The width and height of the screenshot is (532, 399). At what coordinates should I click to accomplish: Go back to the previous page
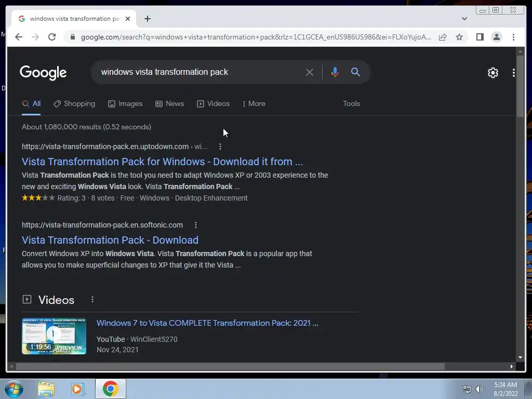[x=19, y=37]
